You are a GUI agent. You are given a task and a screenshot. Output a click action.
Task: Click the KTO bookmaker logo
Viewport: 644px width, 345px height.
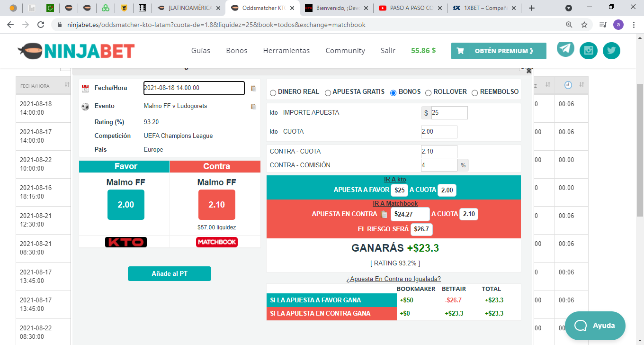(126, 242)
